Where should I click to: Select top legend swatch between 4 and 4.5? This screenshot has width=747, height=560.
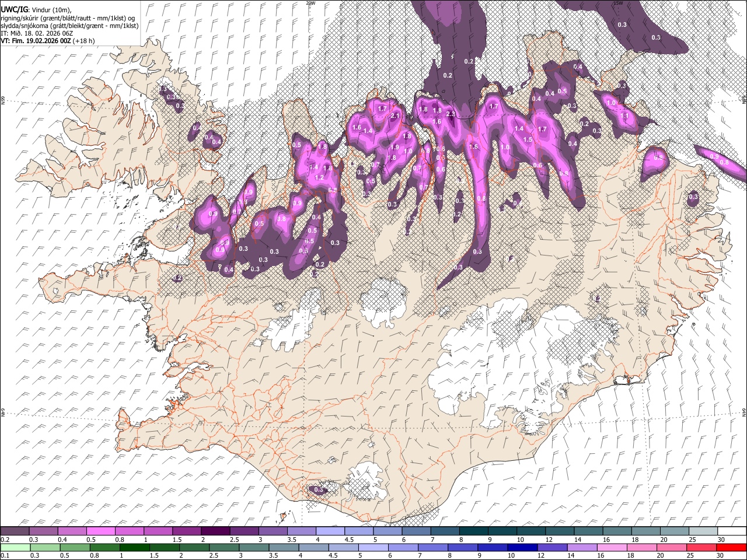[330, 531]
